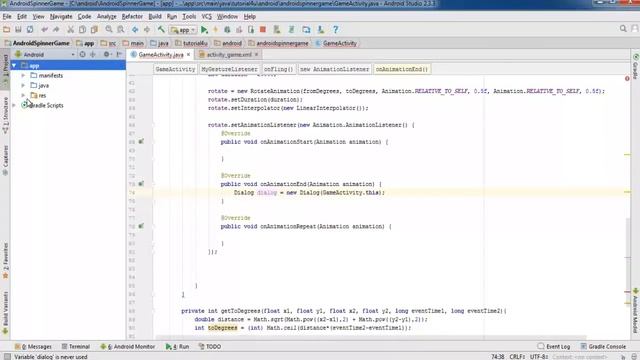
Task: Open the run configuration app dropdown
Action: (183, 30)
